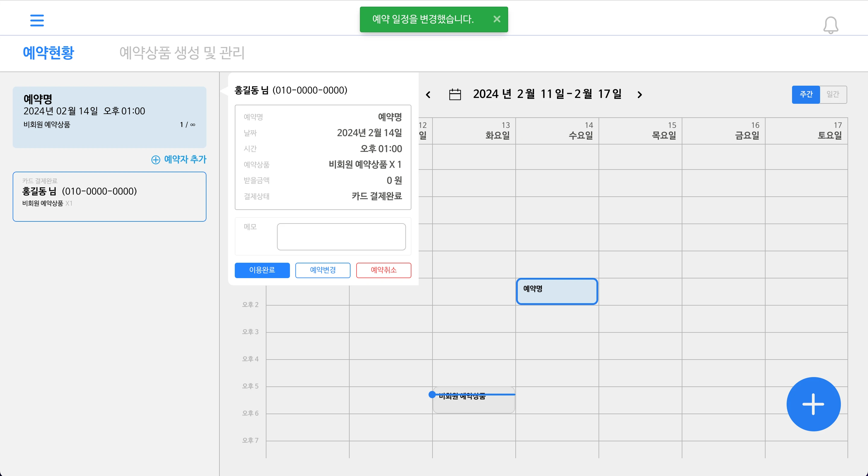This screenshot has width=868, height=476.
Task: Click 카드 결제완료 status in popup
Action: click(377, 196)
